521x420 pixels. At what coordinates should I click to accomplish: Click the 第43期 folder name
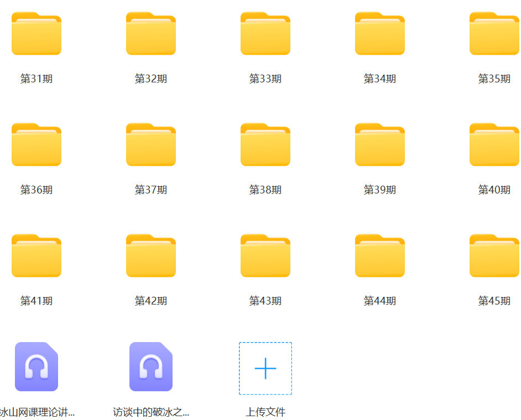(265, 301)
